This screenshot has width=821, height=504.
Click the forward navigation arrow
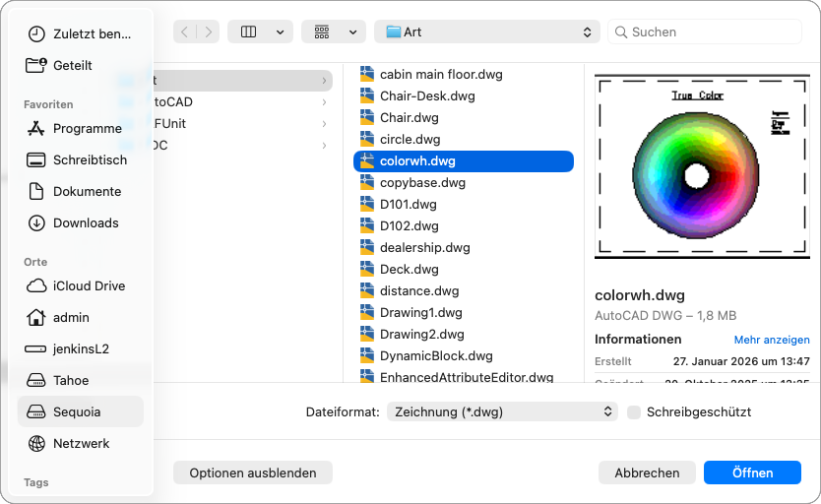pyautogui.click(x=209, y=31)
